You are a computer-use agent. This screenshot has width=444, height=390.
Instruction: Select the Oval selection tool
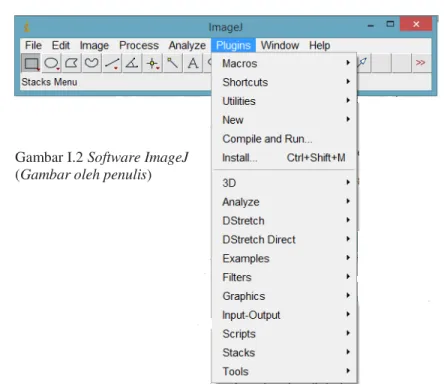(x=51, y=63)
